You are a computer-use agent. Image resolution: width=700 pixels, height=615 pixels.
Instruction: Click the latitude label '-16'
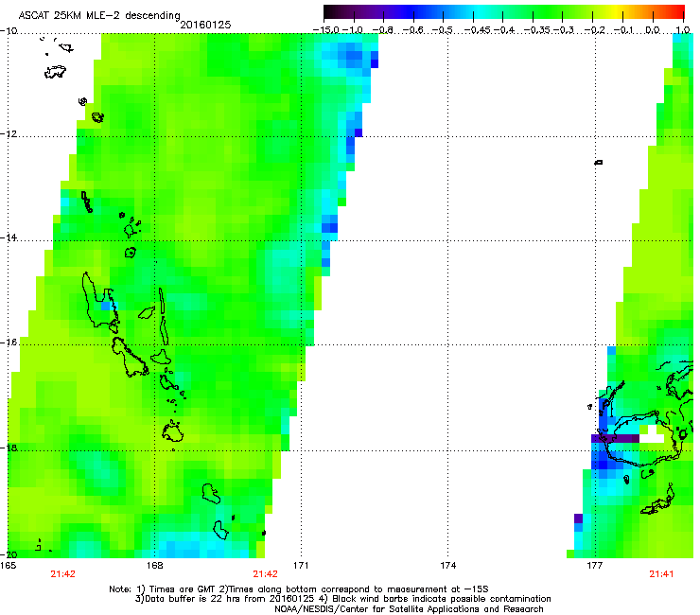pos(9,343)
